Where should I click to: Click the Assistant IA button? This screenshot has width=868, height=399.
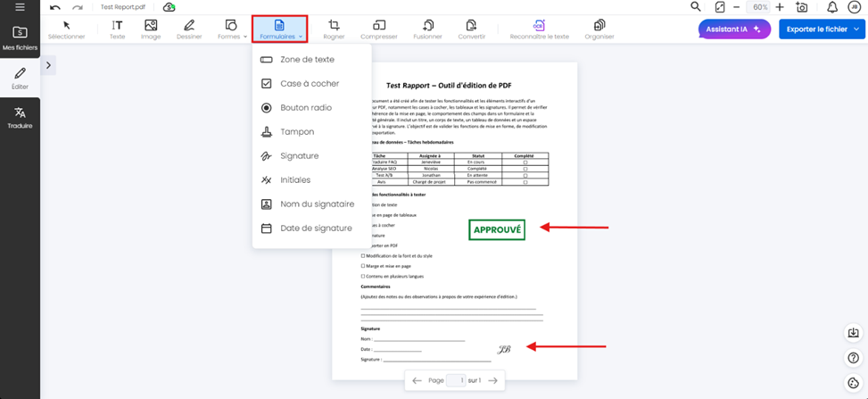point(733,29)
